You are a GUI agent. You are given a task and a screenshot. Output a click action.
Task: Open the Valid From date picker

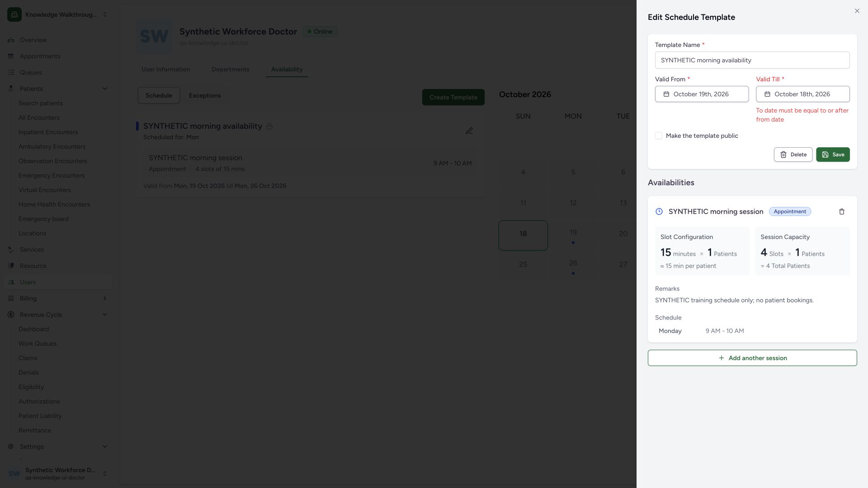click(x=702, y=94)
